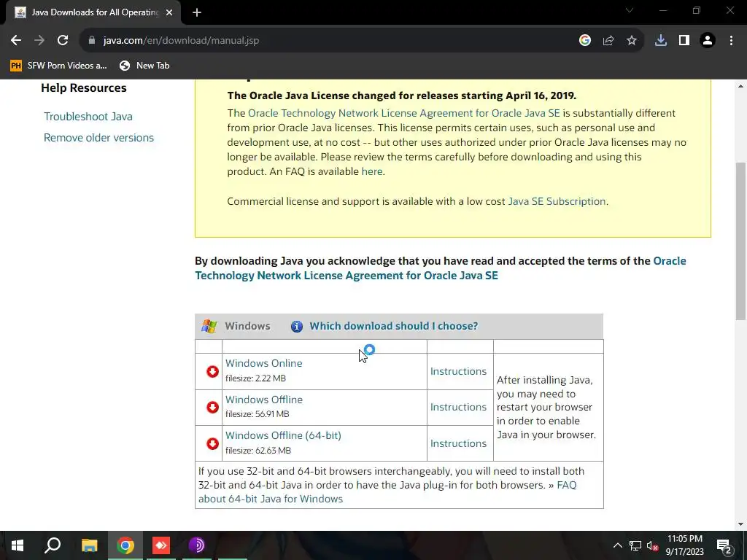Click the scrollbar up arrow
This screenshot has height=560, width=747.
[740, 86]
